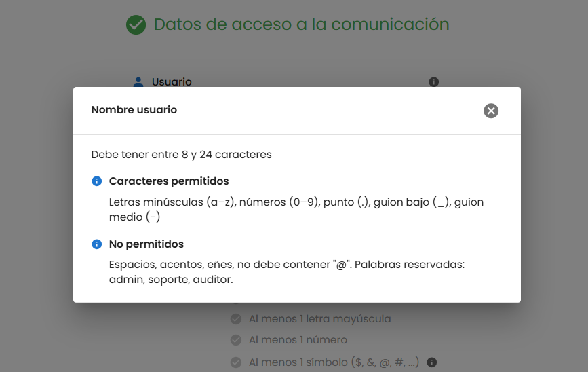Click the check icon beside Al menos 1 símbolo
Viewport: 588px width, 372px height.
coord(236,362)
